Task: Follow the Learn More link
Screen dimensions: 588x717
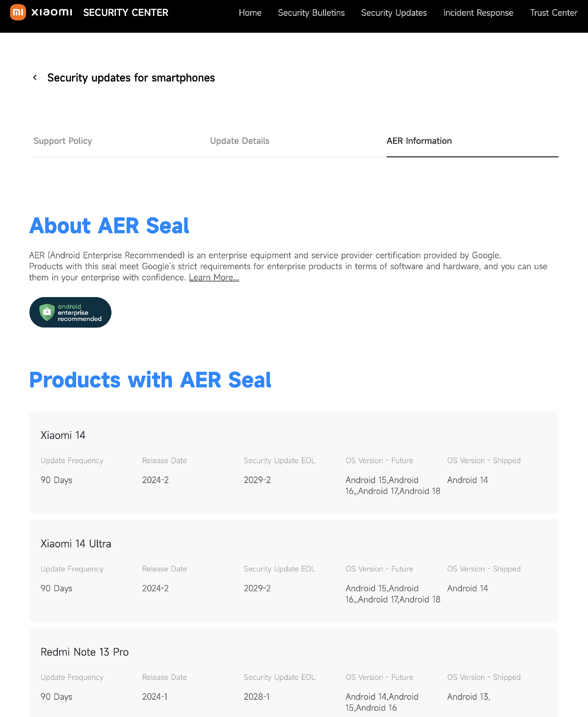Action: click(x=214, y=277)
